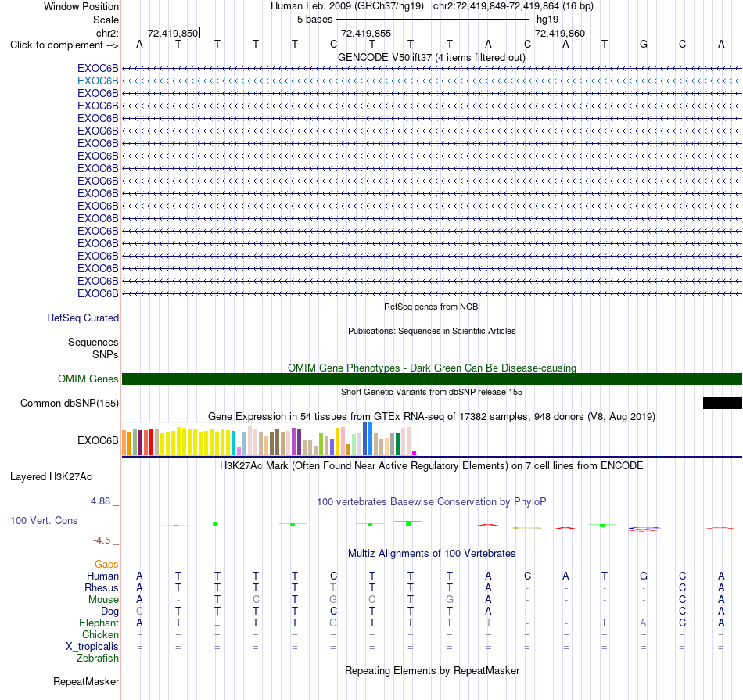Viewport: 743px width, 700px height.
Task: Click the 'Rhesus' alignment row label
Action: pos(102,587)
